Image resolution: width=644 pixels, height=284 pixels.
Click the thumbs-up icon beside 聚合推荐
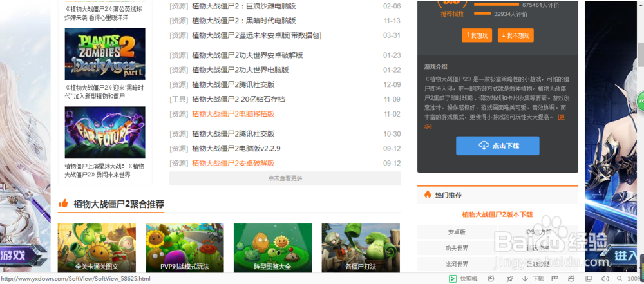pyautogui.click(x=63, y=204)
